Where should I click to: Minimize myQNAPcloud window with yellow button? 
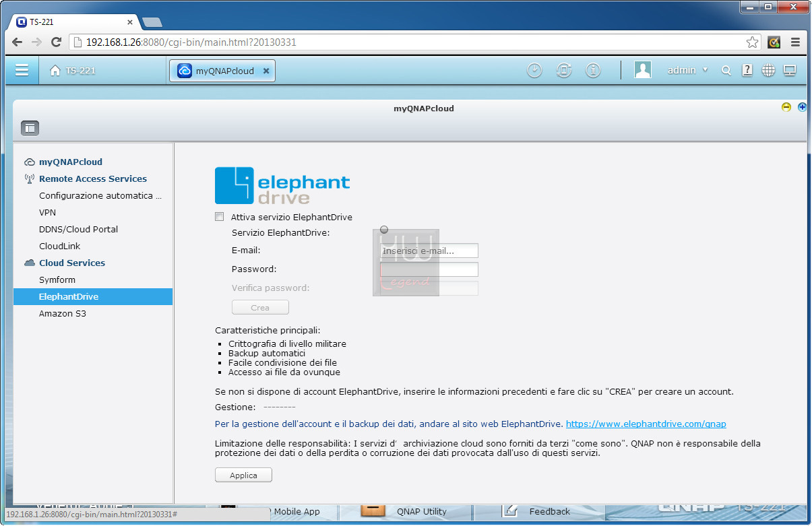click(x=786, y=107)
